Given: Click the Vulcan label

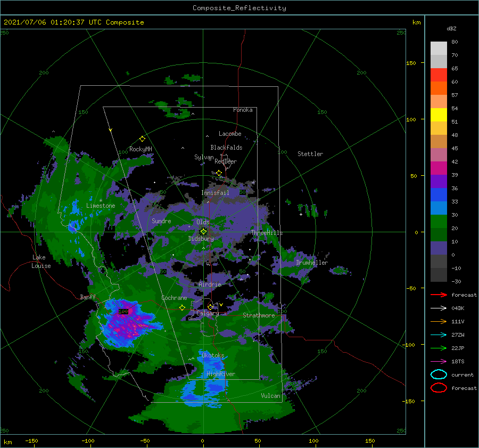Looking at the screenshot, I should pyautogui.click(x=270, y=396).
